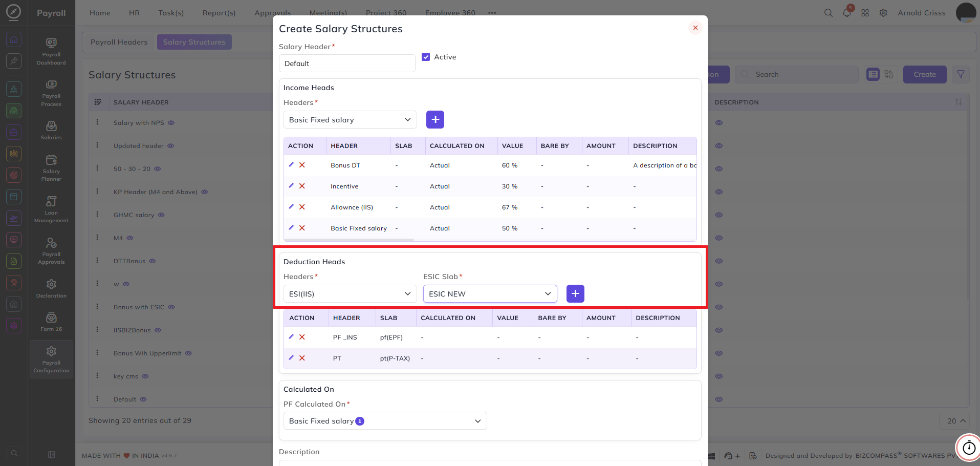This screenshot has height=466, width=980.
Task: Open Form 16 in sidebar
Action: pos(51,322)
